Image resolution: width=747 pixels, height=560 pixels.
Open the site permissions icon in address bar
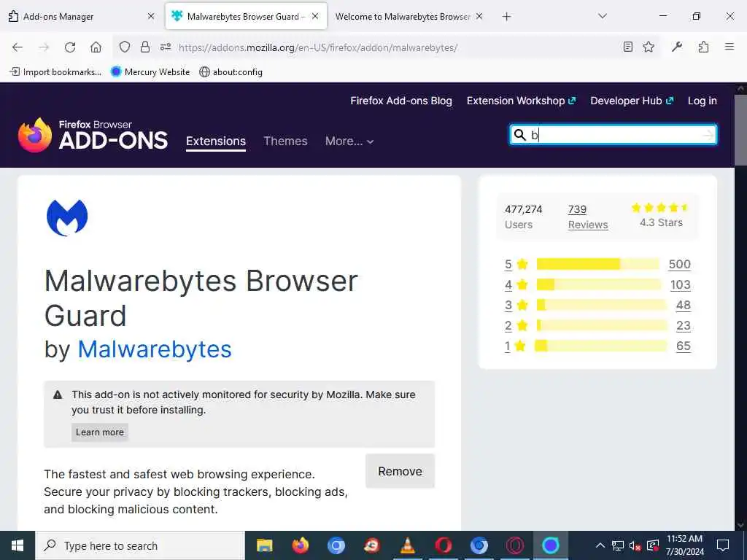pyautogui.click(x=166, y=47)
